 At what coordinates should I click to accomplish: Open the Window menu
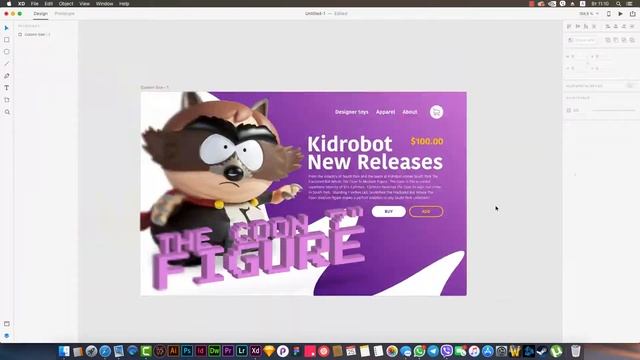(104, 4)
